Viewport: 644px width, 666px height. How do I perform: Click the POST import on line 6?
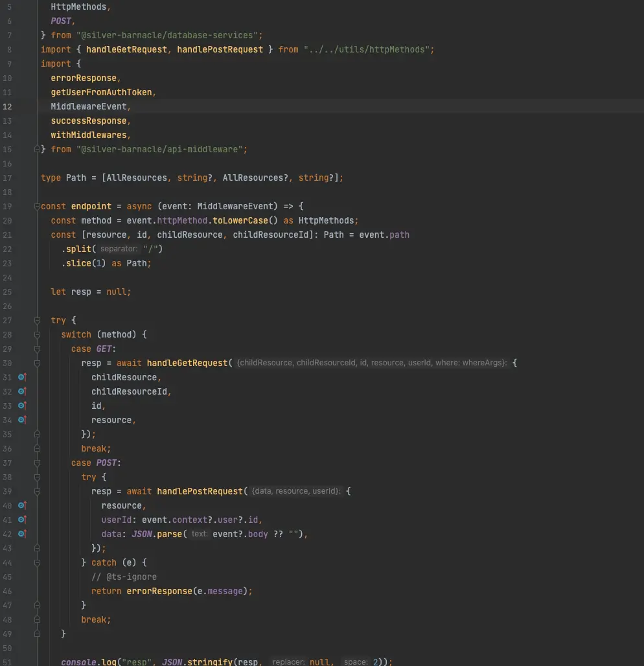(61, 21)
